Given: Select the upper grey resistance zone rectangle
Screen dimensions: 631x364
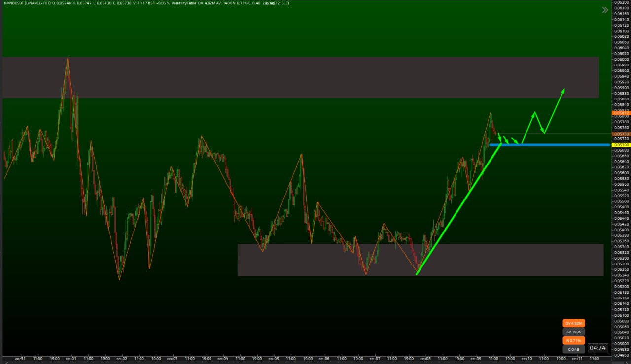Looking at the screenshot, I should click(x=301, y=77).
